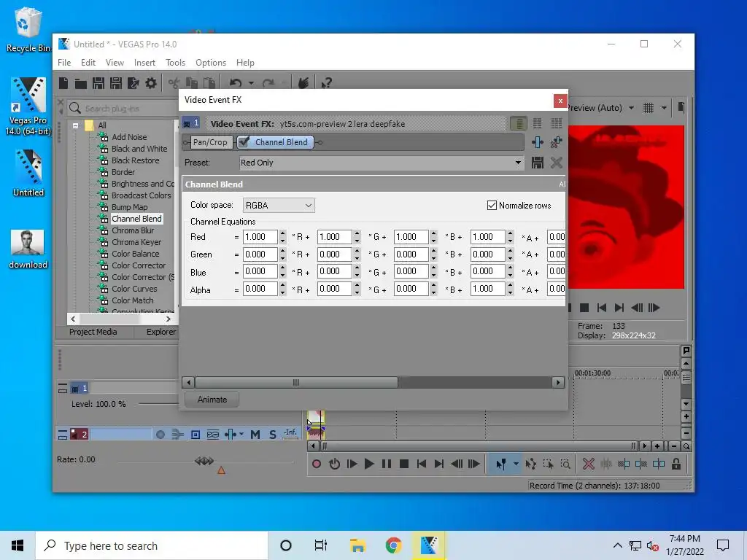
Task: Mute audio track 2 with the M button
Action: [x=255, y=435]
